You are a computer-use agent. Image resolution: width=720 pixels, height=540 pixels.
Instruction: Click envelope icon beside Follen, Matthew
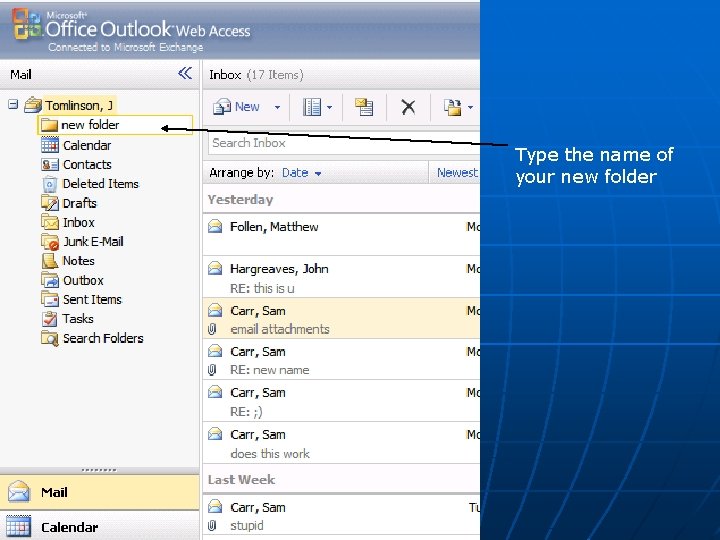point(215,226)
